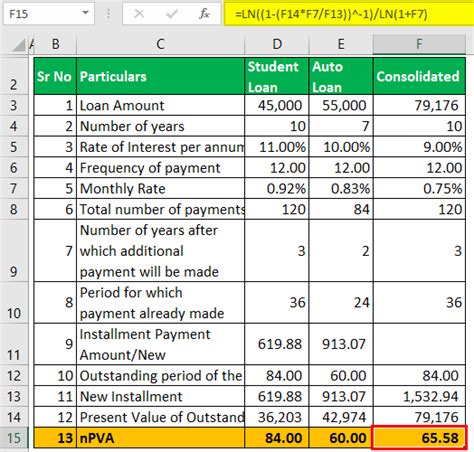Click the Name Box showing F15
474x452 pixels.
point(49,14)
